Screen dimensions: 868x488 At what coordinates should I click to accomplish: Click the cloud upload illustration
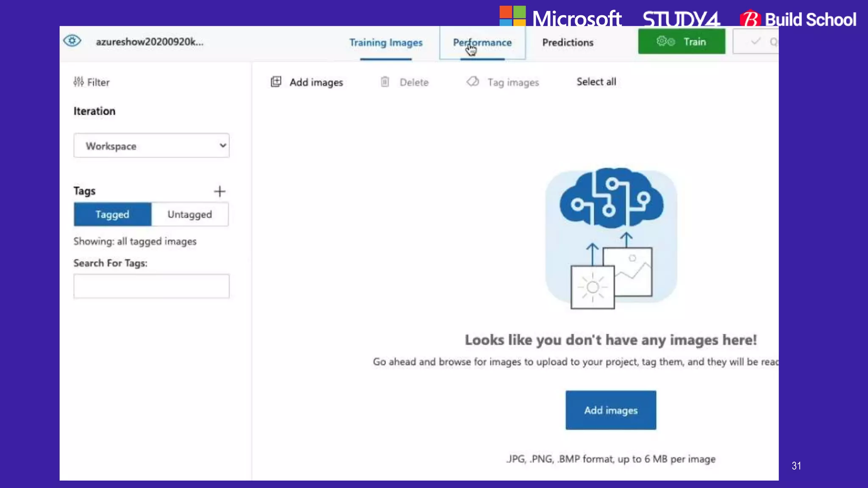tap(611, 236)
